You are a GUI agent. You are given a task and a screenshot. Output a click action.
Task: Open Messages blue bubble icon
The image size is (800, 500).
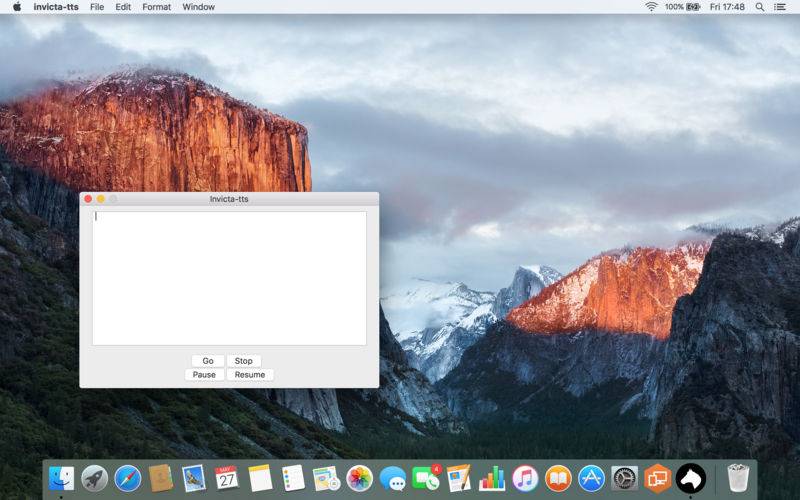(393, 479)
